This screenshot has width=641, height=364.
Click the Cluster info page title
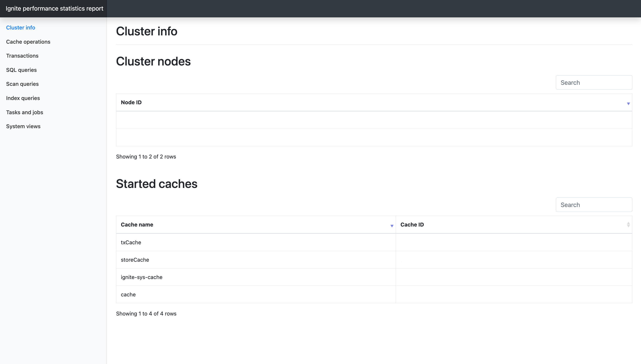147,31
